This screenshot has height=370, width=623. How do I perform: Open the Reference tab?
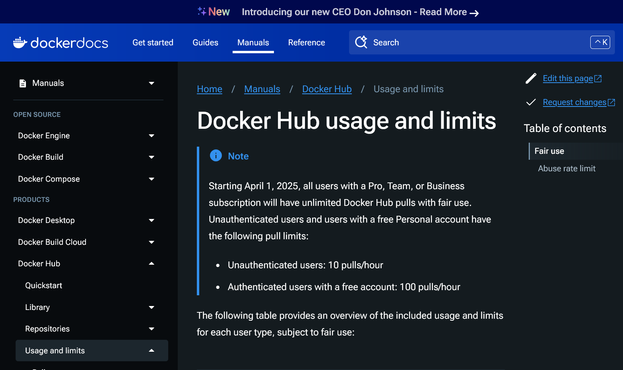point(306,43)
